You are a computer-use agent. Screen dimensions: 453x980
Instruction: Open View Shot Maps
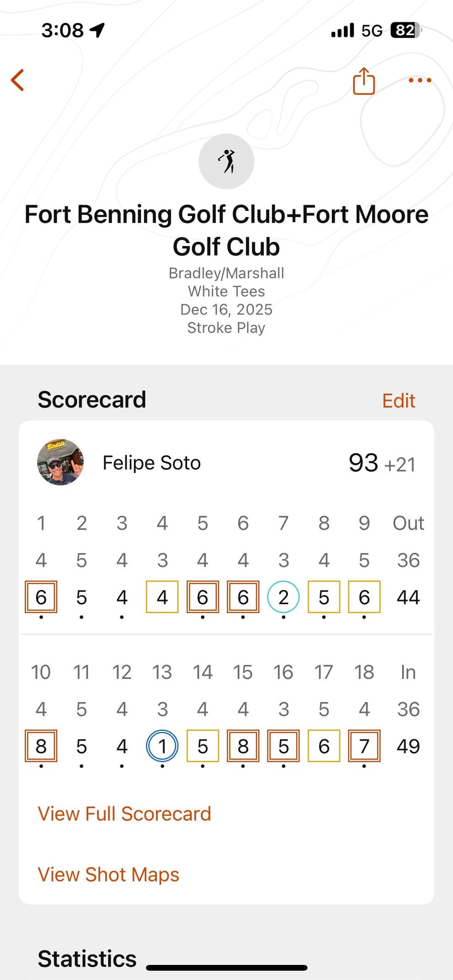click(x=109, y=875)
